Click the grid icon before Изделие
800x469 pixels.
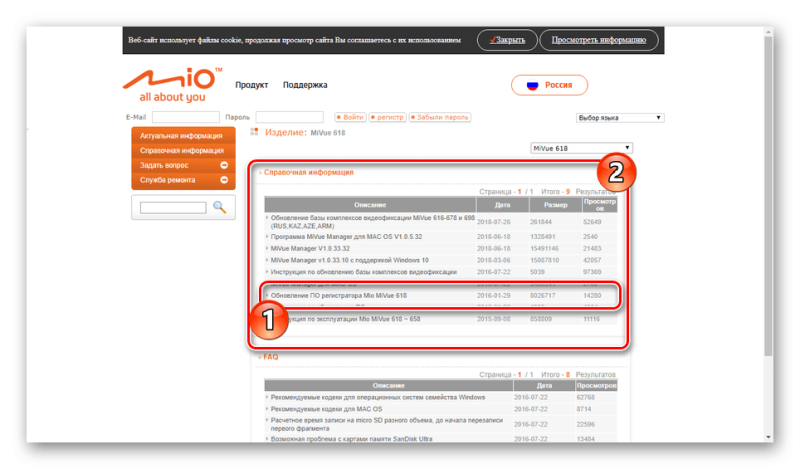pyautogui.click(x=254, y=132)
